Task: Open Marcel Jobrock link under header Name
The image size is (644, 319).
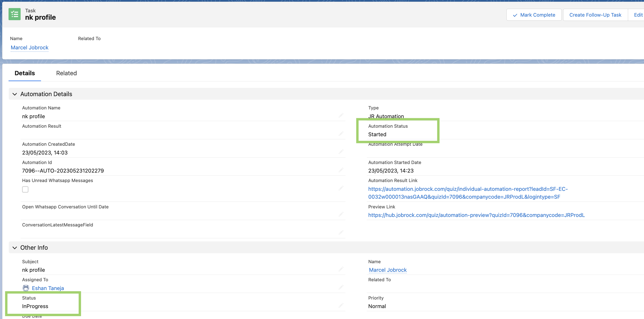Action: point(29,47)
